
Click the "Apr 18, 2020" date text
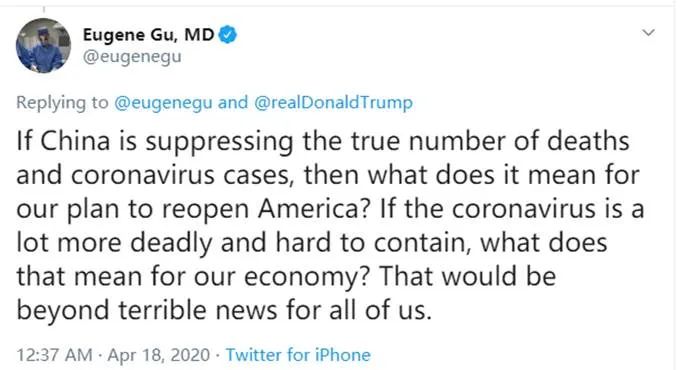158,355
